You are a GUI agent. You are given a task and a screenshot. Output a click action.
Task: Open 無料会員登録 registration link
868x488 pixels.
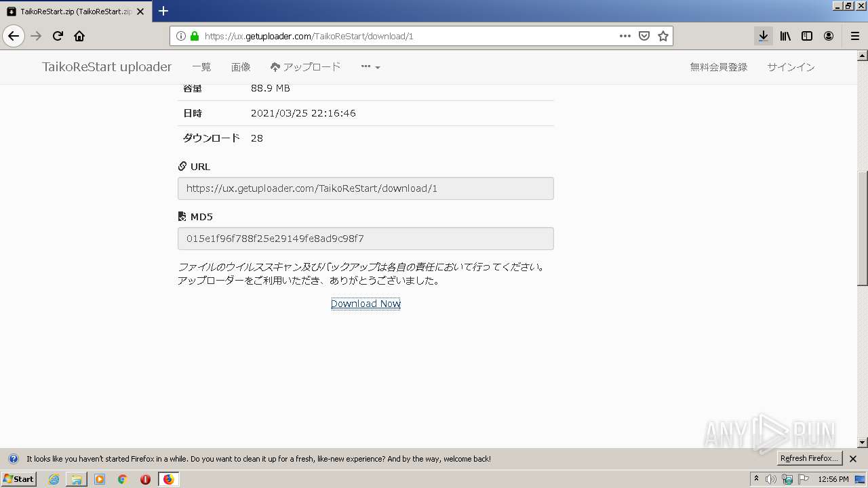718,67
